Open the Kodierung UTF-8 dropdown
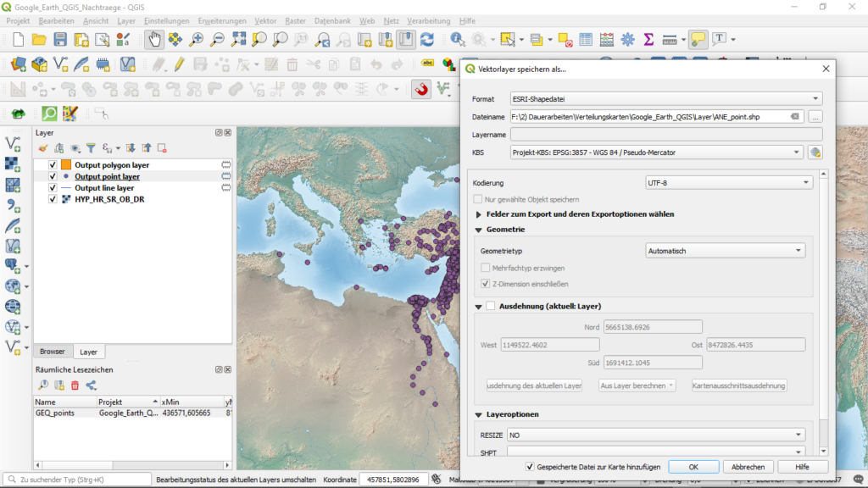This screenshot has width=868, height=488. pyautogui.click(x=729, y=182)
